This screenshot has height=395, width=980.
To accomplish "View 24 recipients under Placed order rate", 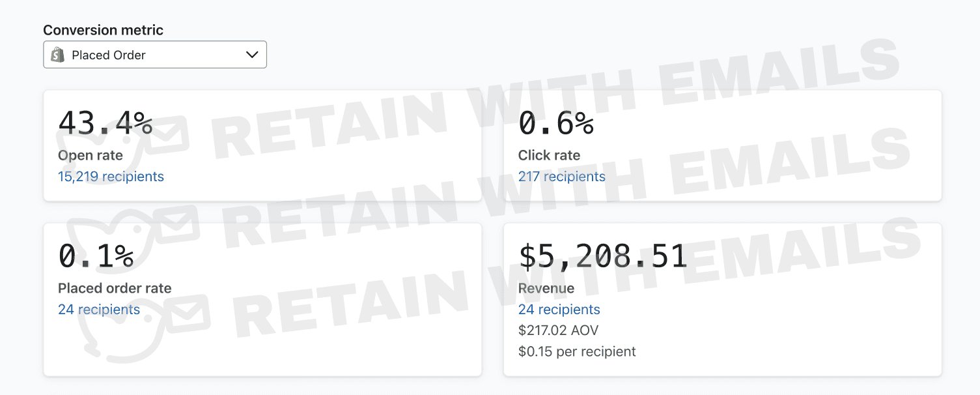I will (x=99, y=310).
